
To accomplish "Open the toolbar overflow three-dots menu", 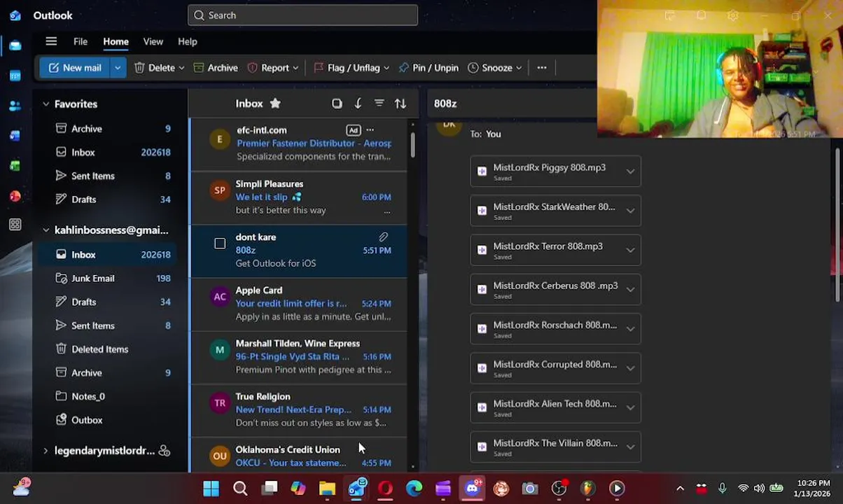I will (x=542, y=68).
